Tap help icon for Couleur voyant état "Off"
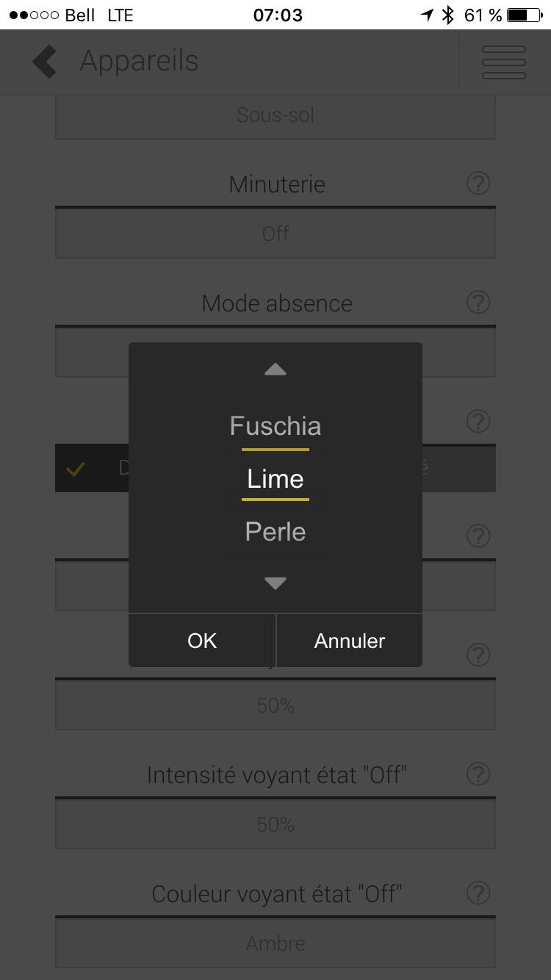This screenshot has height=980, width=551. [x=478, y=893]
